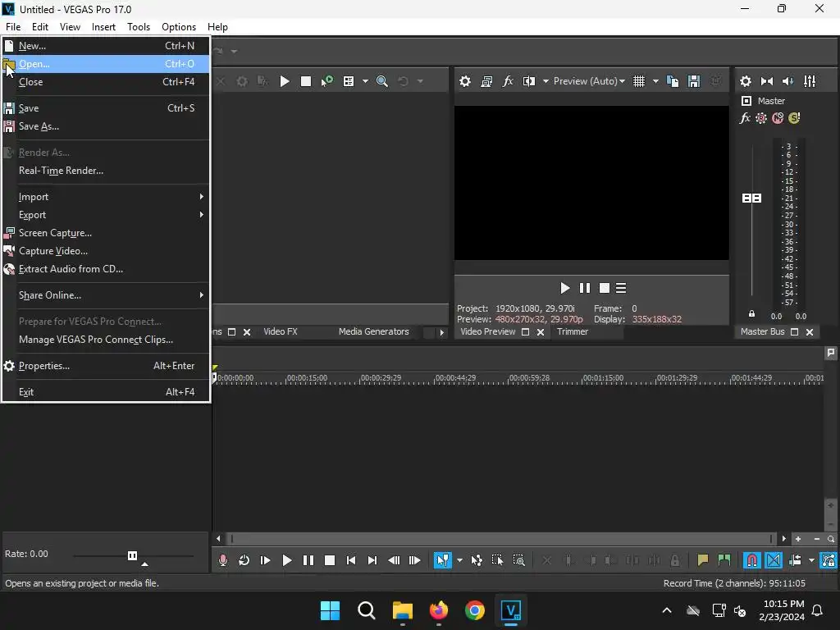The width and height of the screenshot is (840, 630).
Task: Expand the Share Online submenu
Action: pos(106,295)
